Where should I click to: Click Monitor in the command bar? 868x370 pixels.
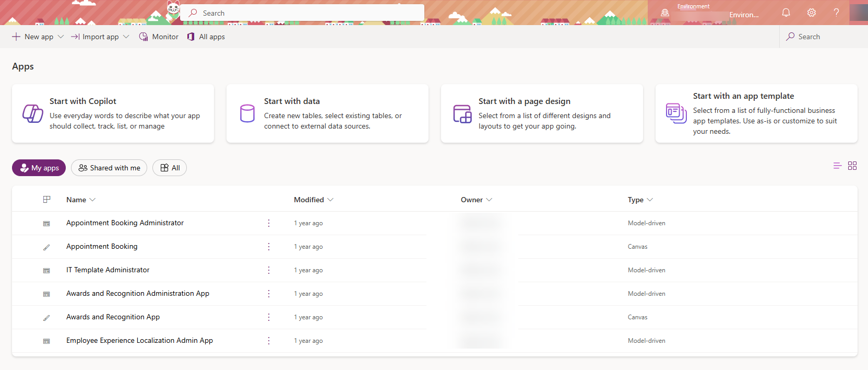click(x=159, y=37)
